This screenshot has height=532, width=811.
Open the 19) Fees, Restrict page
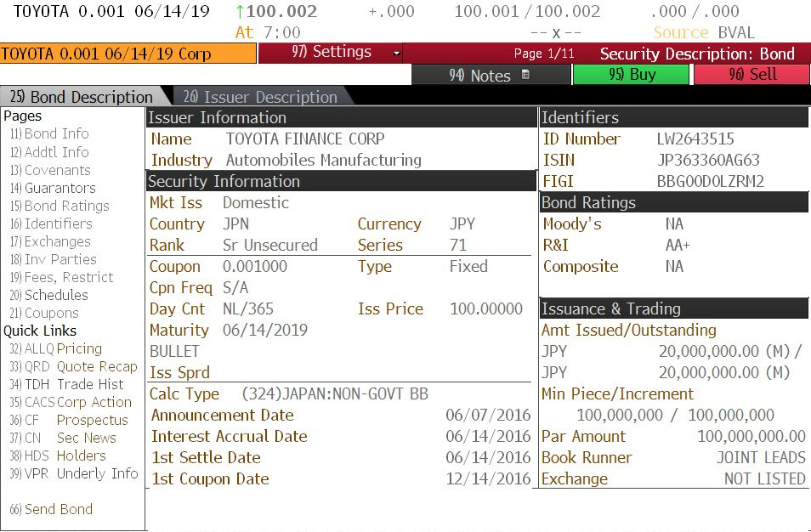[61, 277]
